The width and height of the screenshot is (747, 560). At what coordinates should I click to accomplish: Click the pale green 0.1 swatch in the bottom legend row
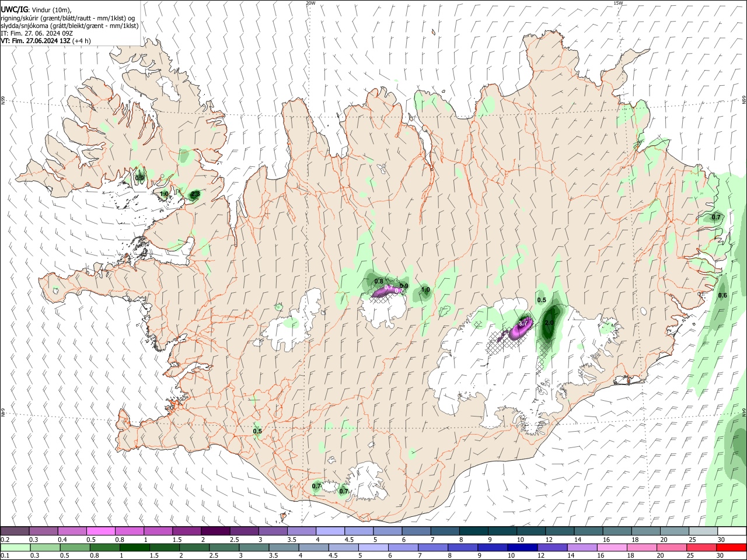(15, 548)
